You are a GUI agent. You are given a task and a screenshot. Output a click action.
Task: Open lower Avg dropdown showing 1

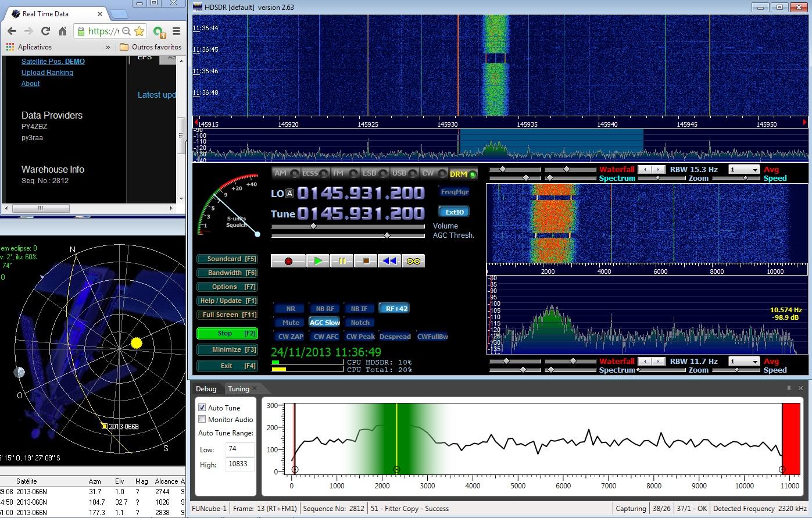pyautogui.click(x=744, y=362)
